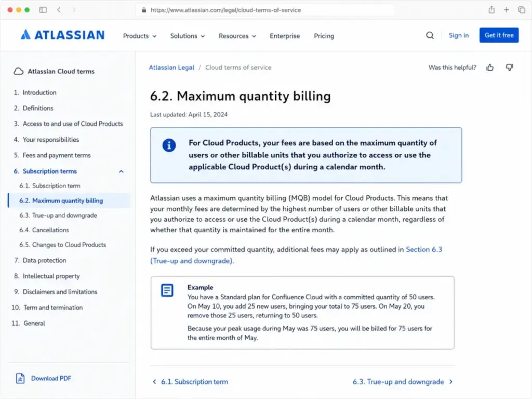Open the search magnifier icon

(x=430, y=35)
